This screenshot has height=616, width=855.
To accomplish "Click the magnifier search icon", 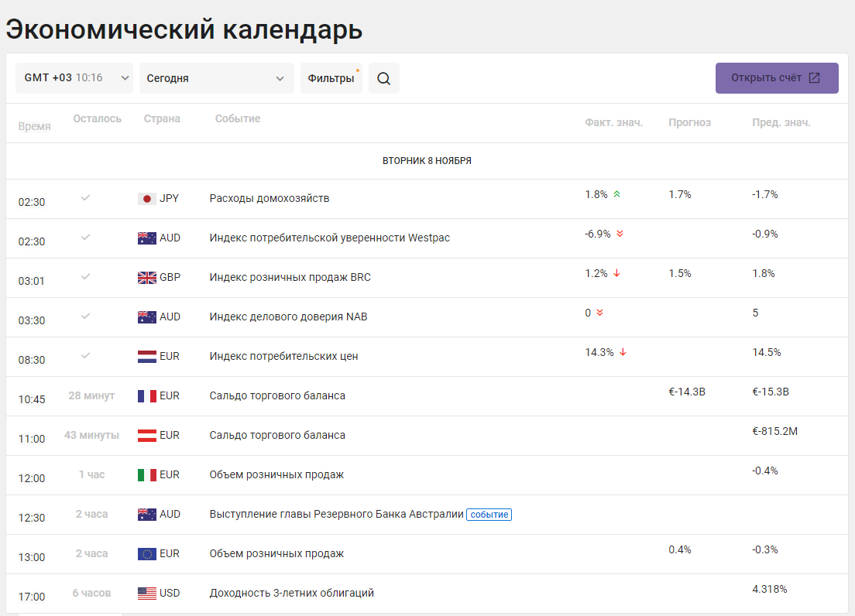I will 384,78.
